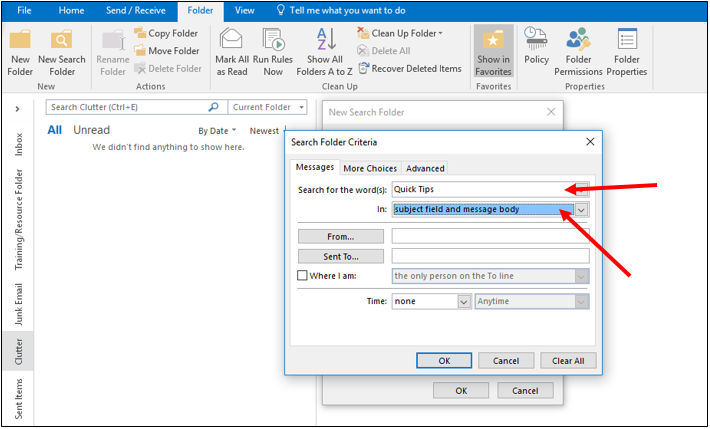Open the Junk Email folder

tap(19, 304)
